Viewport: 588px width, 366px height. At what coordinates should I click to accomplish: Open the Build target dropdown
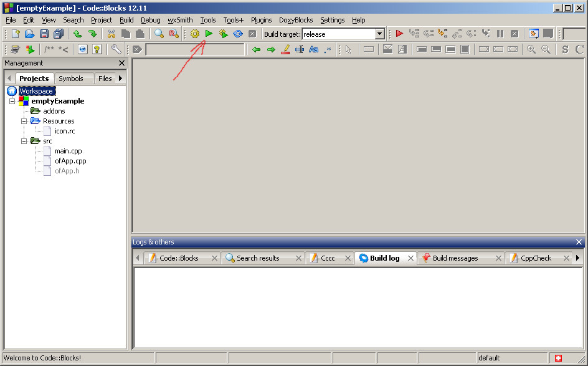(379, 34)
